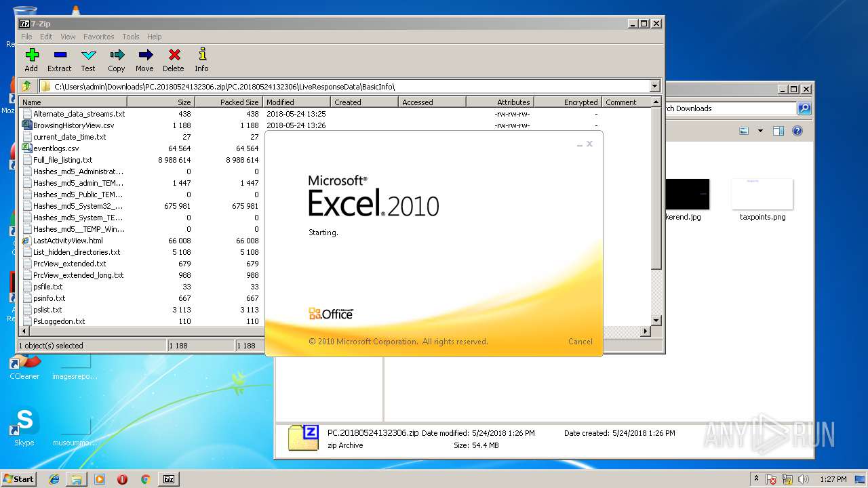
Task: Select Full_file_listing.txt file
Action: click(x=63, y=160)
